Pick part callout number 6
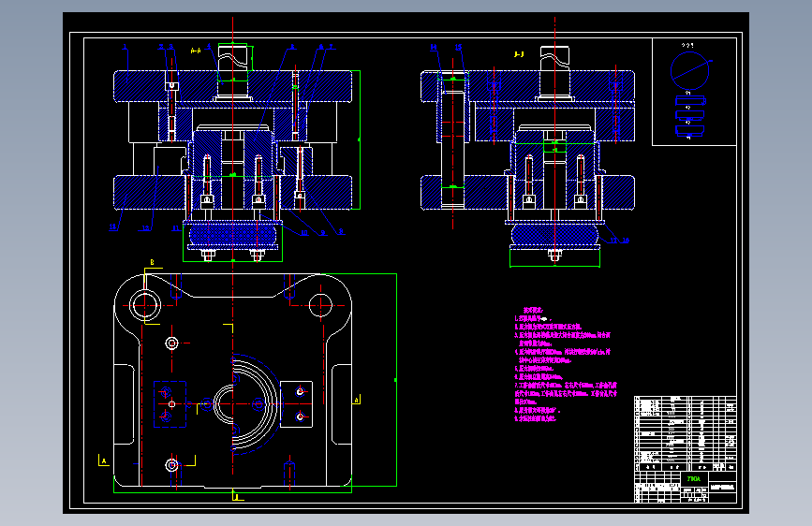Image resolution: width=812 pixels, height=526 pixels. 321,47
